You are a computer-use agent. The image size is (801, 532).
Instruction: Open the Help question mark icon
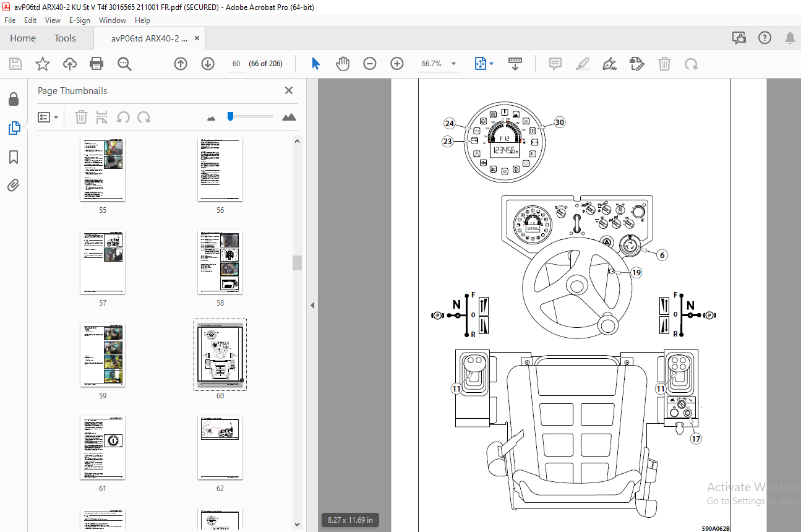765,38
